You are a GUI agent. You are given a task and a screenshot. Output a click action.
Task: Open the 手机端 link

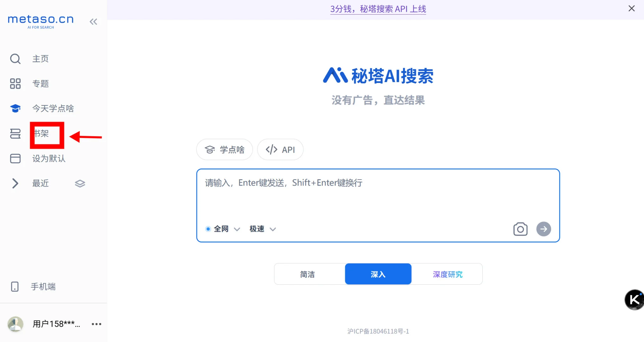[x=43, y=287]
